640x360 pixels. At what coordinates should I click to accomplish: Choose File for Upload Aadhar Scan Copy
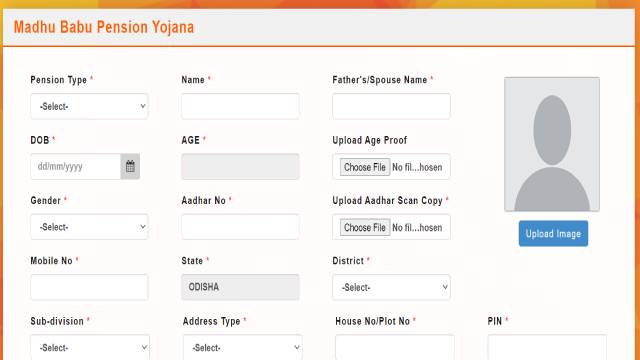365,228
